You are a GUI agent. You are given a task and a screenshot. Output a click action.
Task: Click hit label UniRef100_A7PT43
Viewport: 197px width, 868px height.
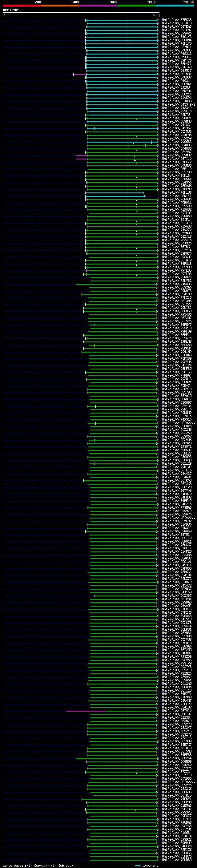pyautogui.click(x=177, y=67)
